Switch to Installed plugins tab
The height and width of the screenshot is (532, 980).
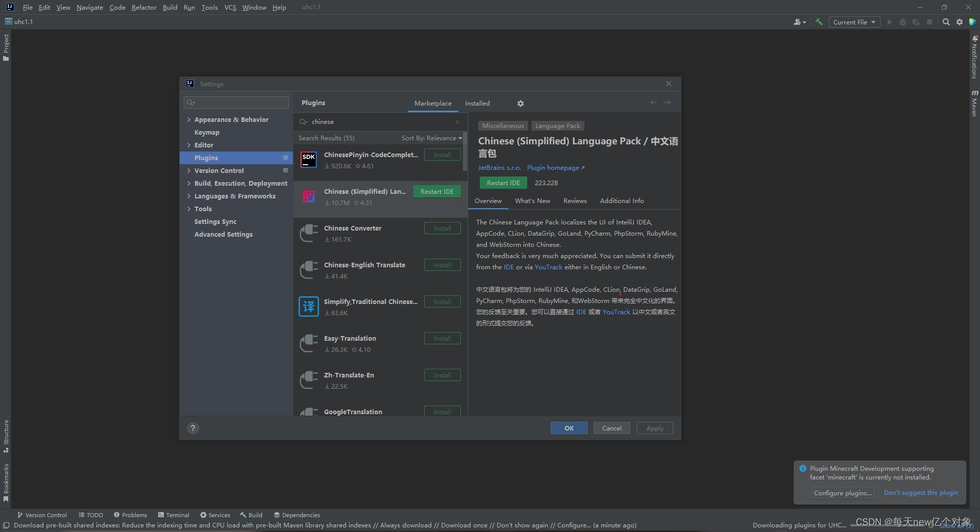click(x=477, y=103)
